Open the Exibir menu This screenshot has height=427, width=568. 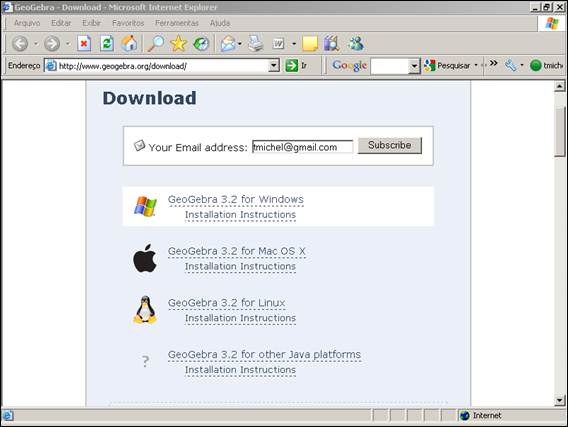(91, 23)
